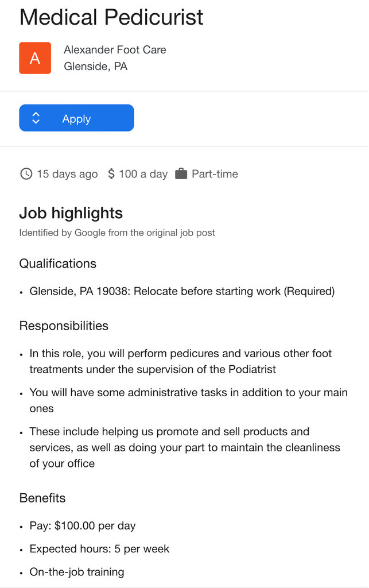
Task: Click the Part-time job type label
Action: (x=215, y=174)
